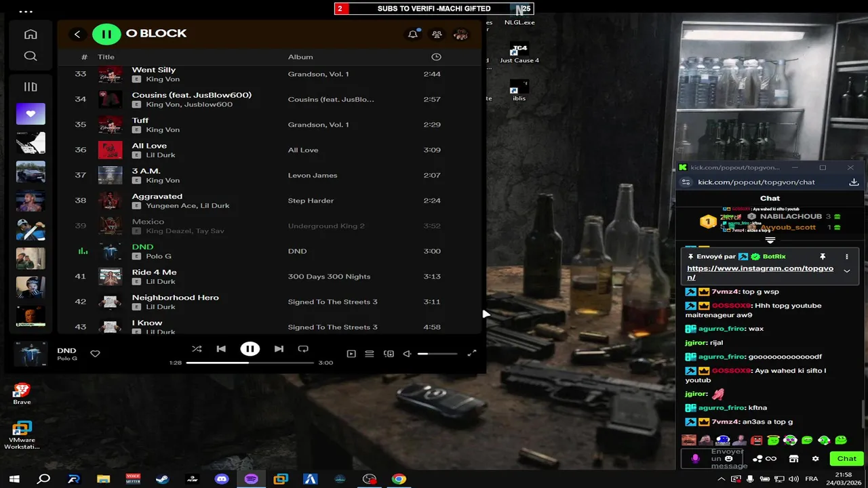Open Steam from the taskbar

pos(163,479)
